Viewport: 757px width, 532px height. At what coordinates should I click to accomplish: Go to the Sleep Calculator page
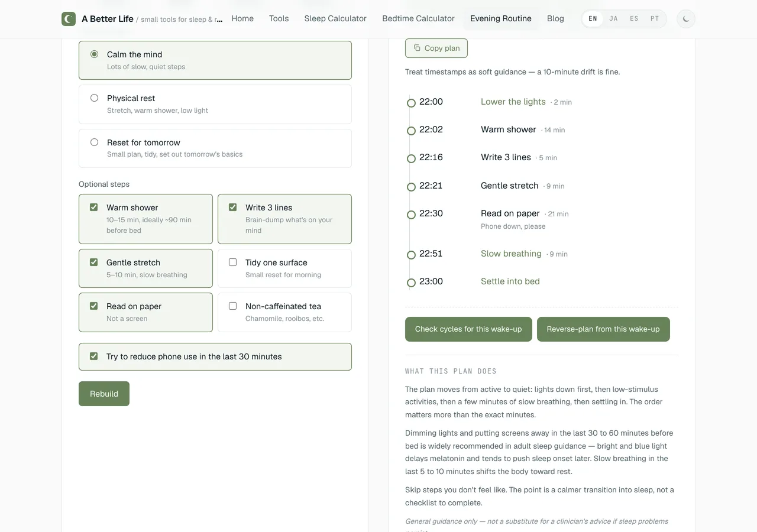coord(335,19)
